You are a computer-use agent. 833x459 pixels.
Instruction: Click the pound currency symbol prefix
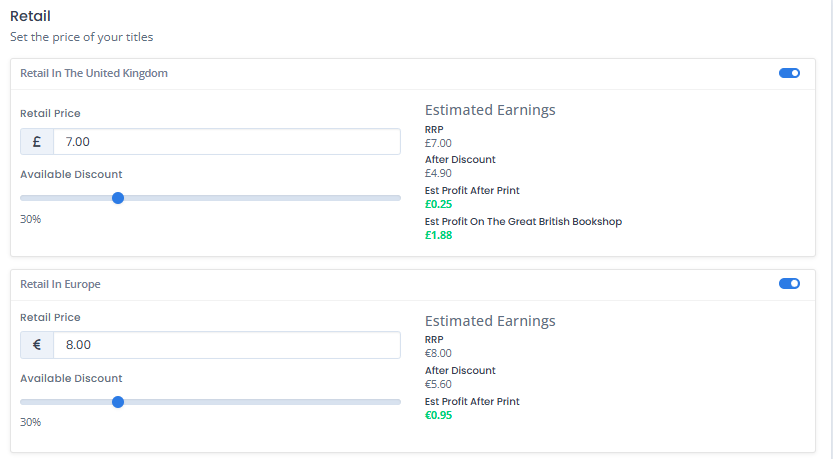pyautogui.click(x=37, y=142)
